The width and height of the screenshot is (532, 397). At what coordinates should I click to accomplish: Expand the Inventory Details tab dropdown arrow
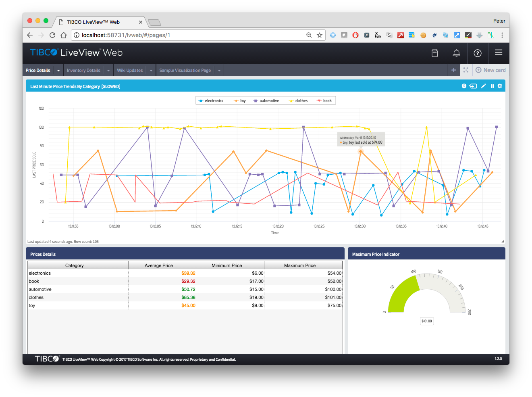tap(108, 71)
